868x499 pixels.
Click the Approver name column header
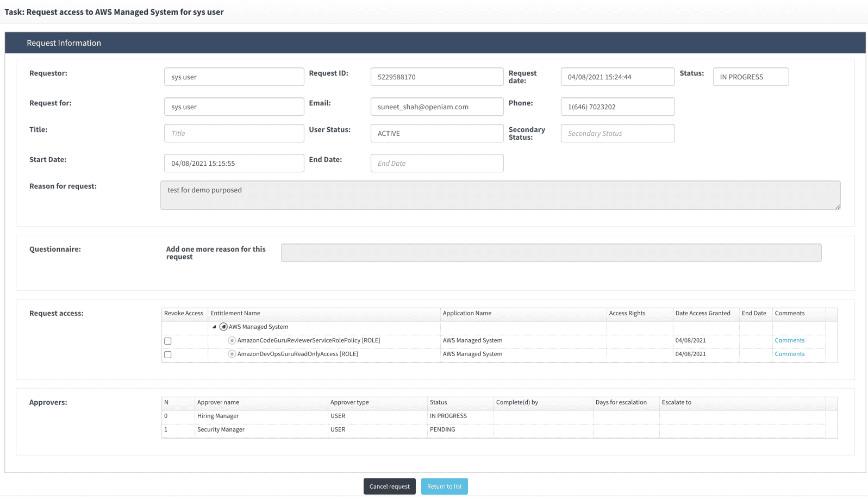[x=218, y=403]
